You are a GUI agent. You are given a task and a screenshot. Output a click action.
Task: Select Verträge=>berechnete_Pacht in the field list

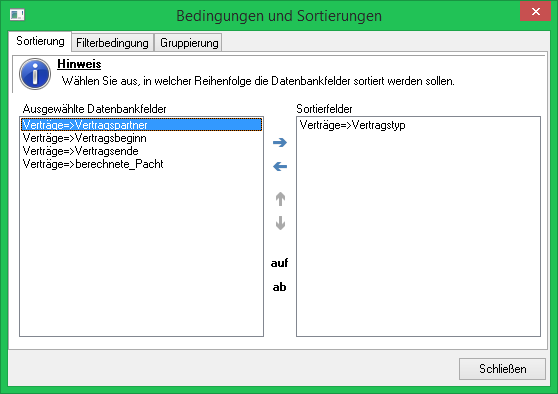[x=141, y=164]
